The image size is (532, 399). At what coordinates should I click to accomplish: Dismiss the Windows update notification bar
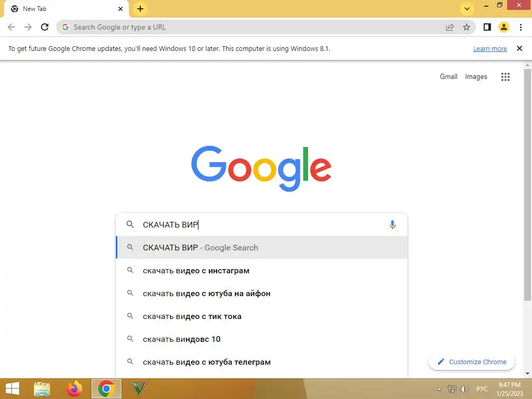[x=519, y=48]
